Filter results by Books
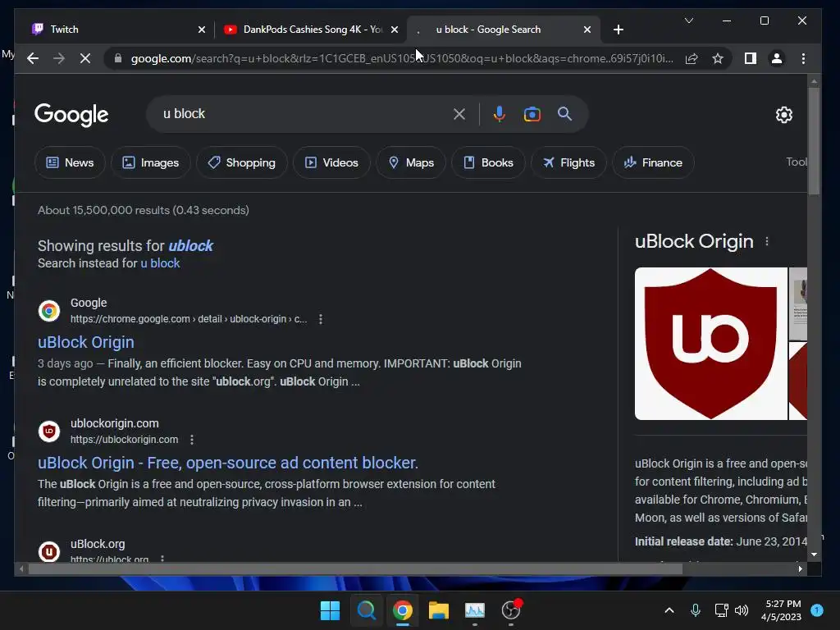Image resolution: width=840 pixels, height=630 pixels. [488, 162]
